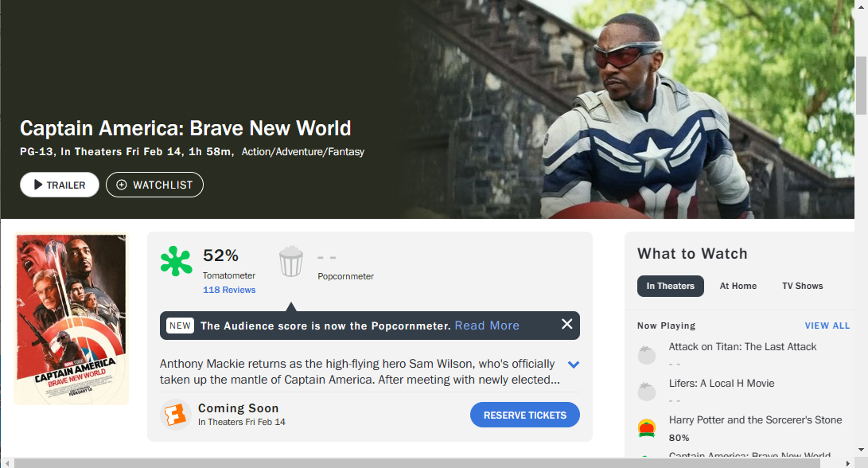Image resolution: width=868 pixels, height=468 pixels.
Task: Click the Coming Soon heading
Action: (x=238, y=408)
